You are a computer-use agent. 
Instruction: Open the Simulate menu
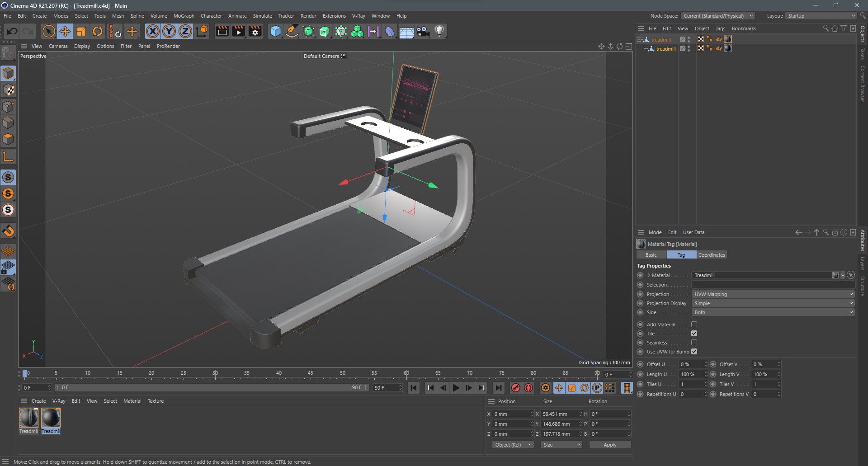click(262, 16)
